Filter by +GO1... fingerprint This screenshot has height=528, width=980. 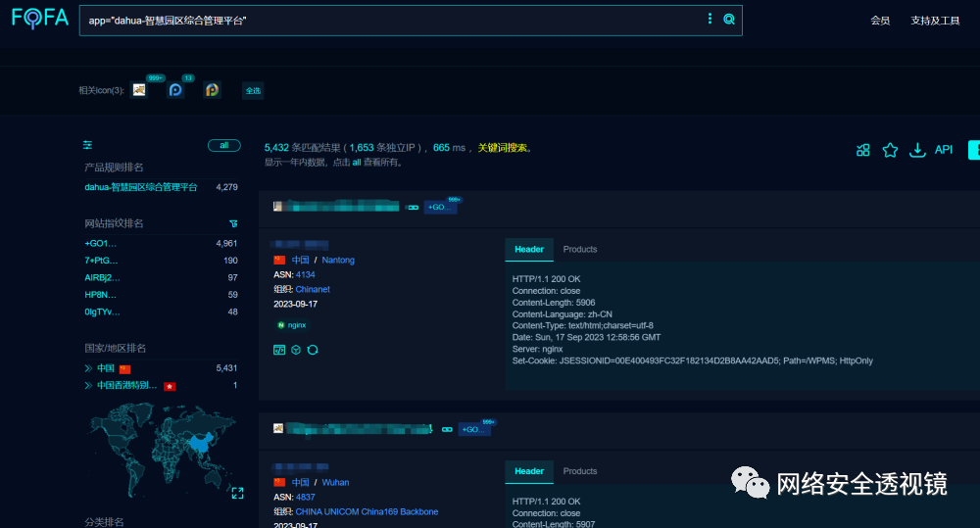101,244
